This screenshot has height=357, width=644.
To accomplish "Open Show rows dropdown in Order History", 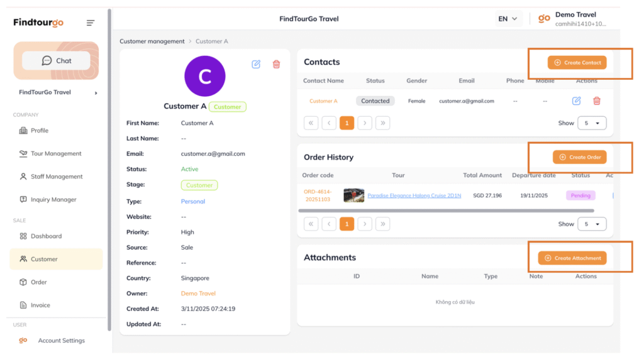I will 591,224.
